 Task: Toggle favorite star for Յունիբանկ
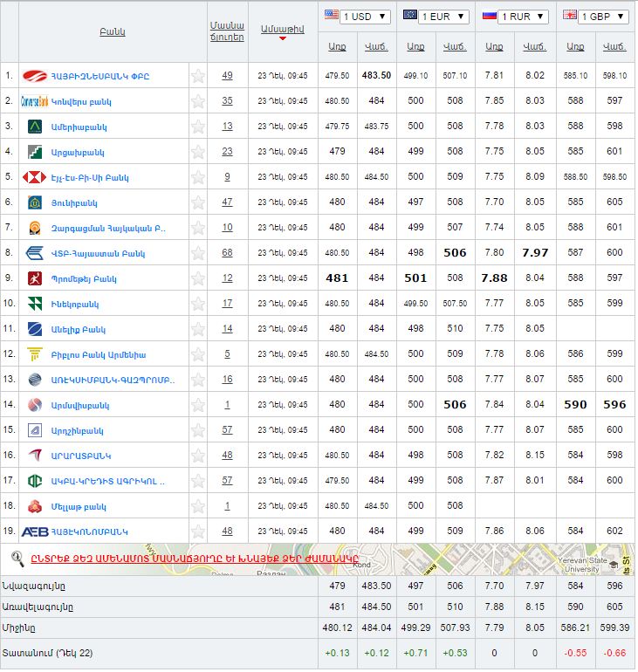coord(198,202)
